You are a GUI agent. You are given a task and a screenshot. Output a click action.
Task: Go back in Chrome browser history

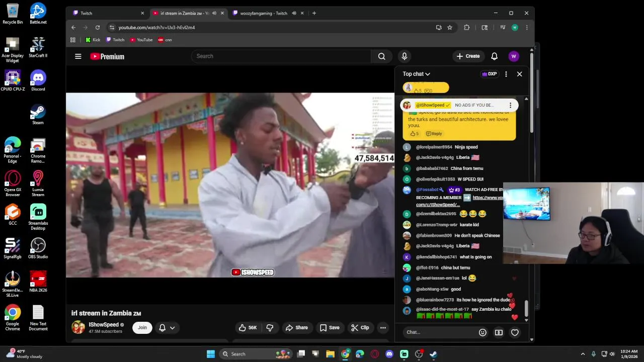73,28
